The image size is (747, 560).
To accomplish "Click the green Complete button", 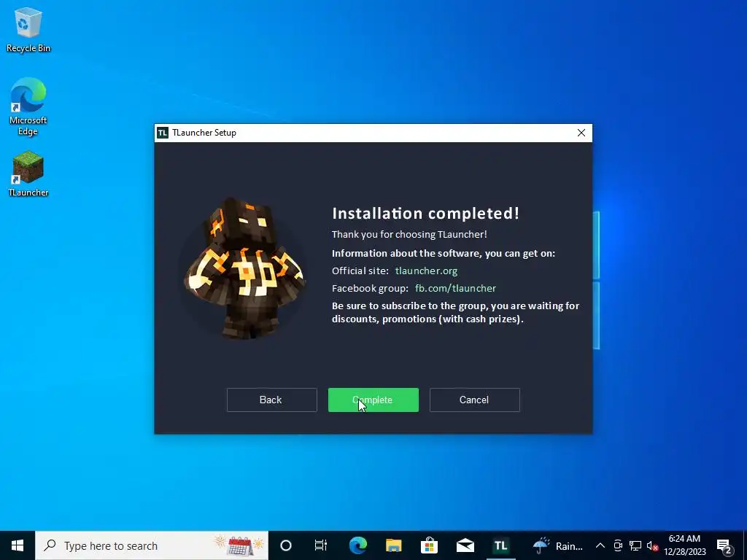I will (373, 400).
